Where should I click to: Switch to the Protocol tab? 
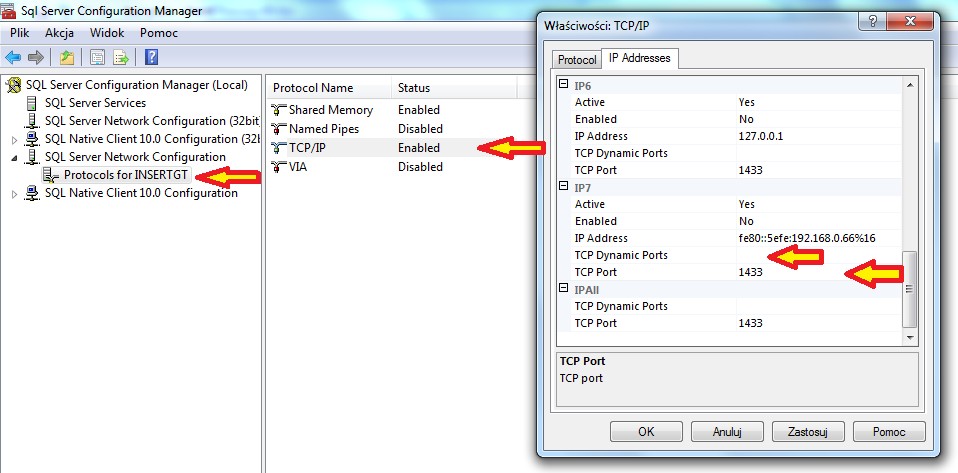point(577,60)
